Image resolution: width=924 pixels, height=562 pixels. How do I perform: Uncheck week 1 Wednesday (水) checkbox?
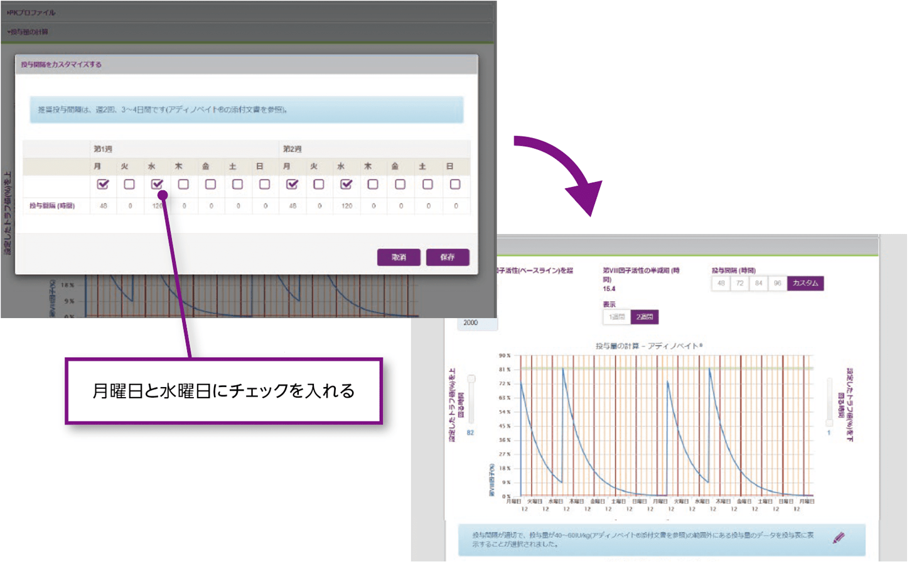point(157,184)
